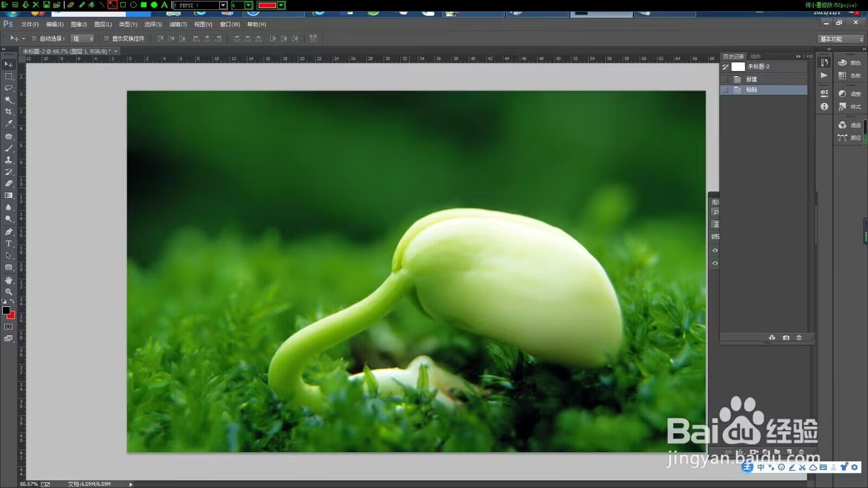Open the 图像(I) menu
Image resolution: width=868 pixels, height=488 pixels.
79,24
